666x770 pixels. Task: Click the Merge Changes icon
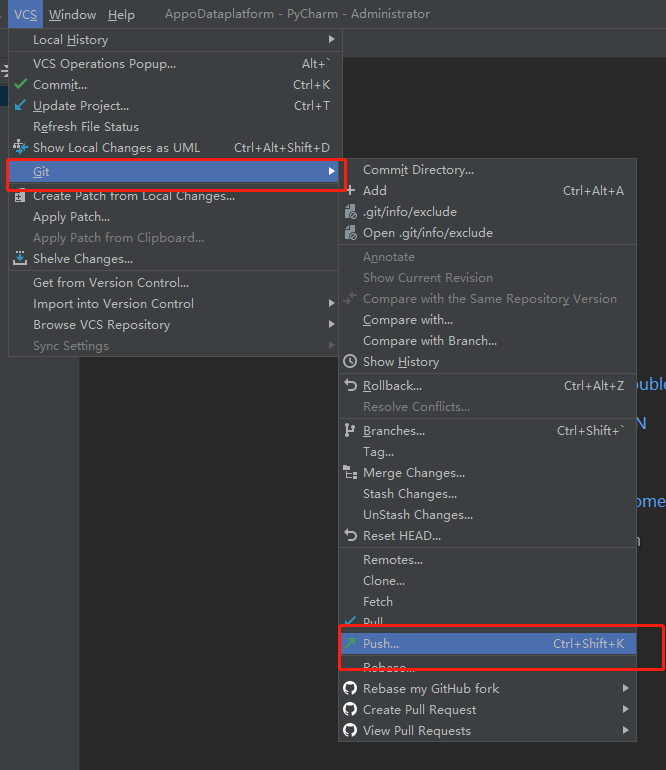pyautogui.click(x=350, y=472)
